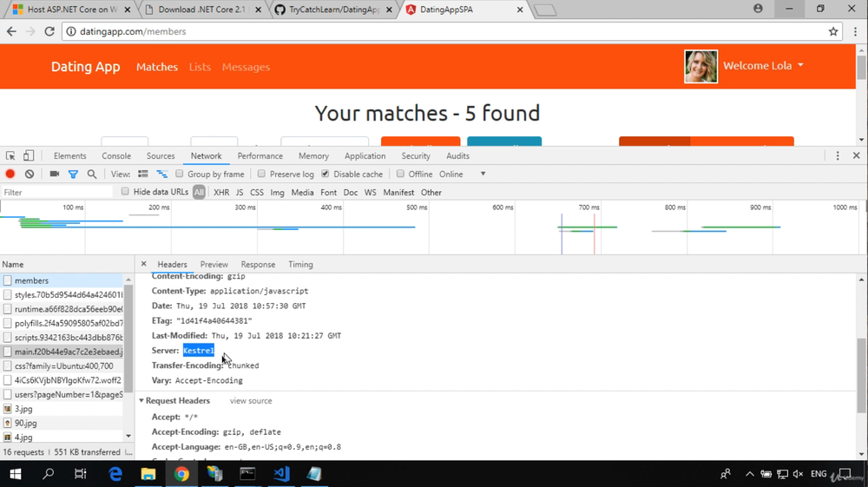Click view source link
Viewport: 868px width, 487px height.
point(251,401)
